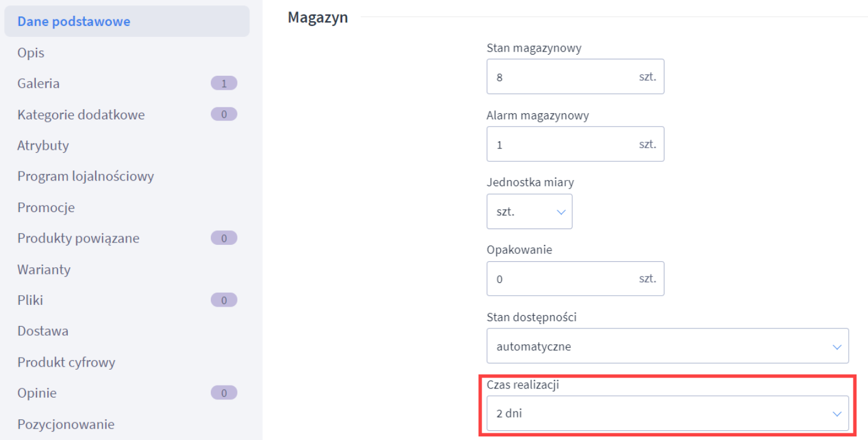The height and width of the screenshot is (440, 868).
Task: Show the Opinie section
Action: tap(37, 393)
